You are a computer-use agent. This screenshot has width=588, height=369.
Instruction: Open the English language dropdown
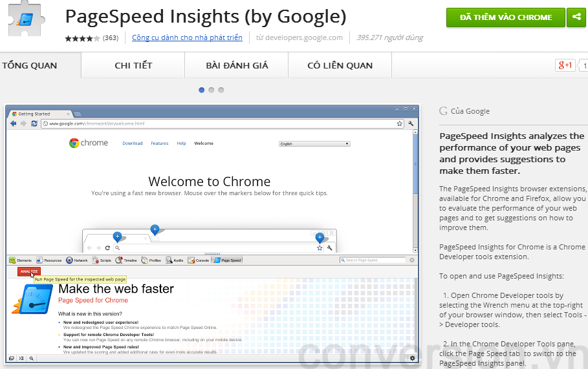pyautogui.click(x=314, y=143)
